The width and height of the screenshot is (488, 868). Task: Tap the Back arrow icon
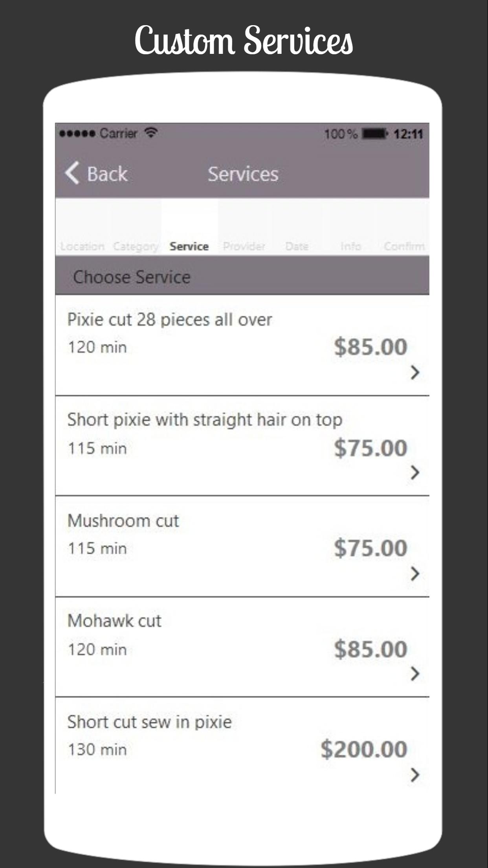tap(73, 173)
